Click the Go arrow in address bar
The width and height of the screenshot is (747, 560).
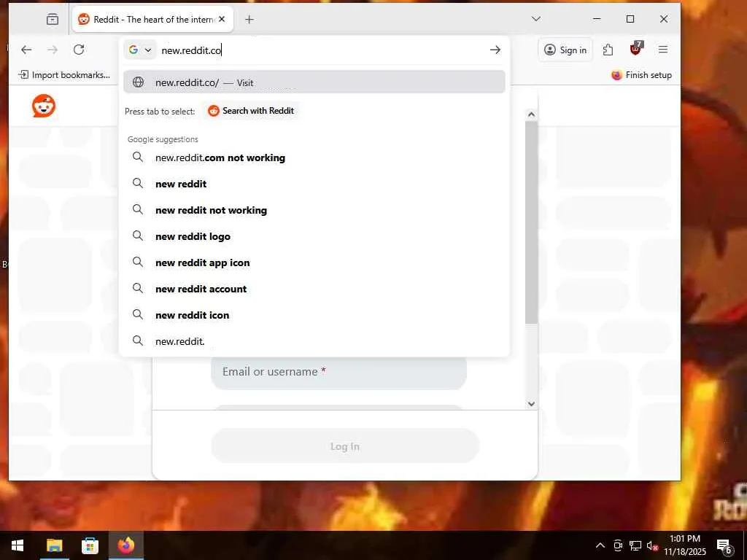[x=495, y=50]
